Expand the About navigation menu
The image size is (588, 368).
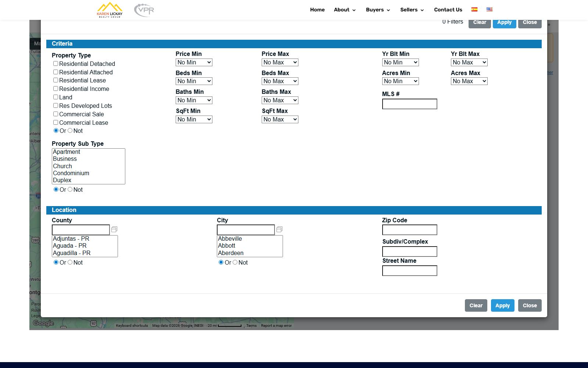tap(345, 10)
